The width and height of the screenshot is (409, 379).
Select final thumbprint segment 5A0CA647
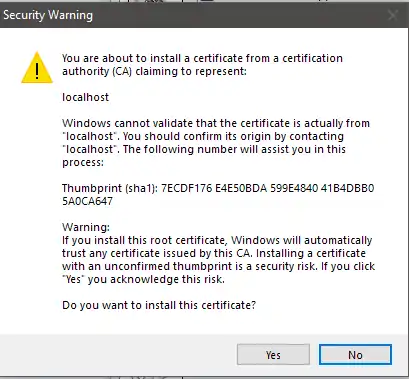click(87, 201)
